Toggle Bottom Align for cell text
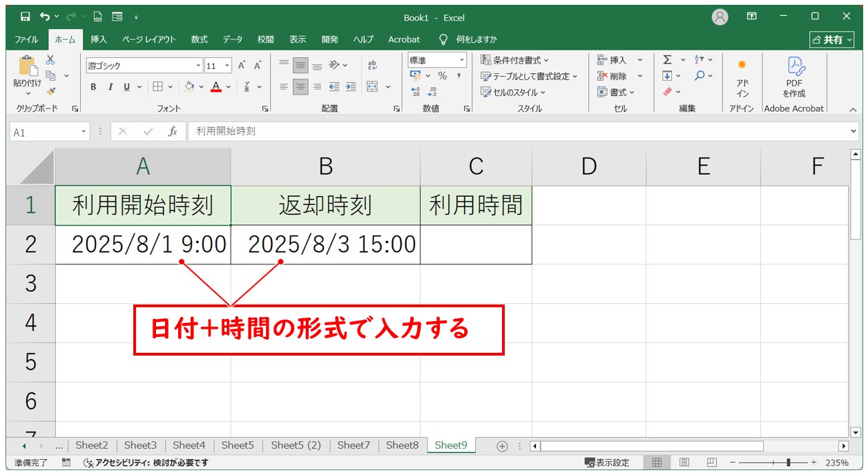This screenshot has width=868, height=475. (317, 66)
